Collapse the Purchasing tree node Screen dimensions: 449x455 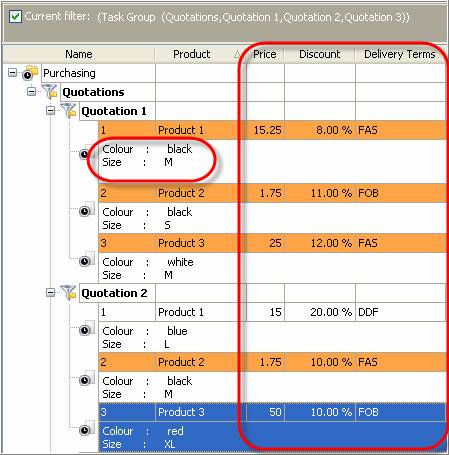click(12, 72)
